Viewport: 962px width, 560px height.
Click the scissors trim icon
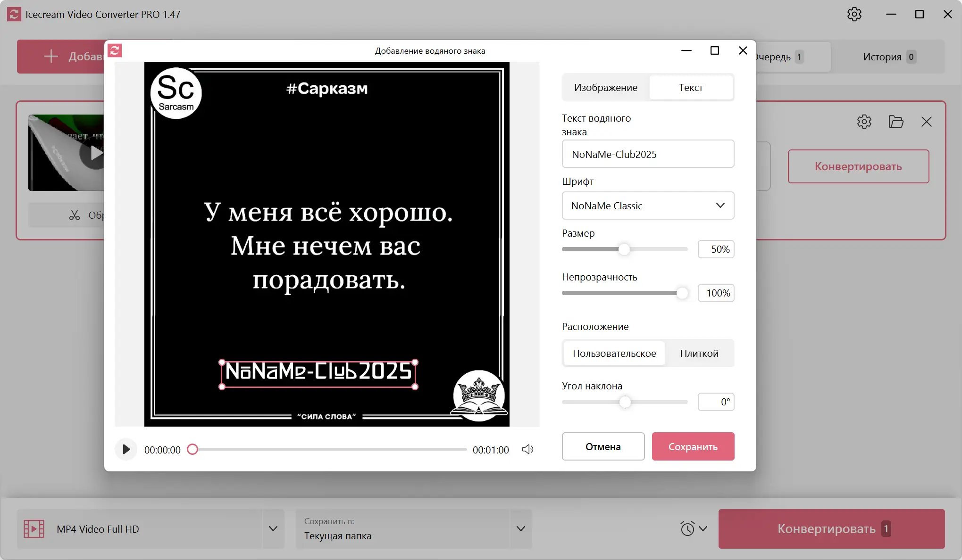click(75, 215)
